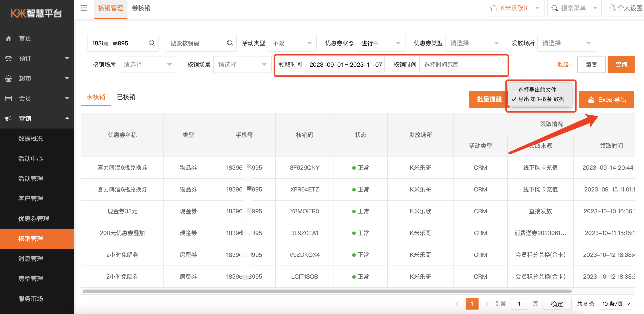Screen dimensions: 644x314
Task: Open the 优惠券状态 dropdown showing 进行中
Action: pos(381,43)
